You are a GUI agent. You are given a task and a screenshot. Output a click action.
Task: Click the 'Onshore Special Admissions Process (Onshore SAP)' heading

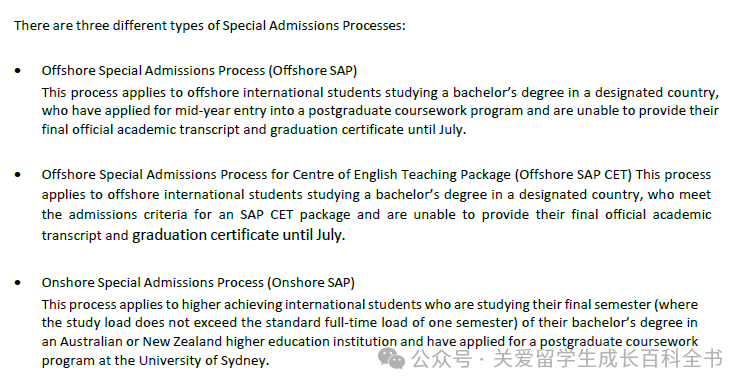[x=198, y=283]
